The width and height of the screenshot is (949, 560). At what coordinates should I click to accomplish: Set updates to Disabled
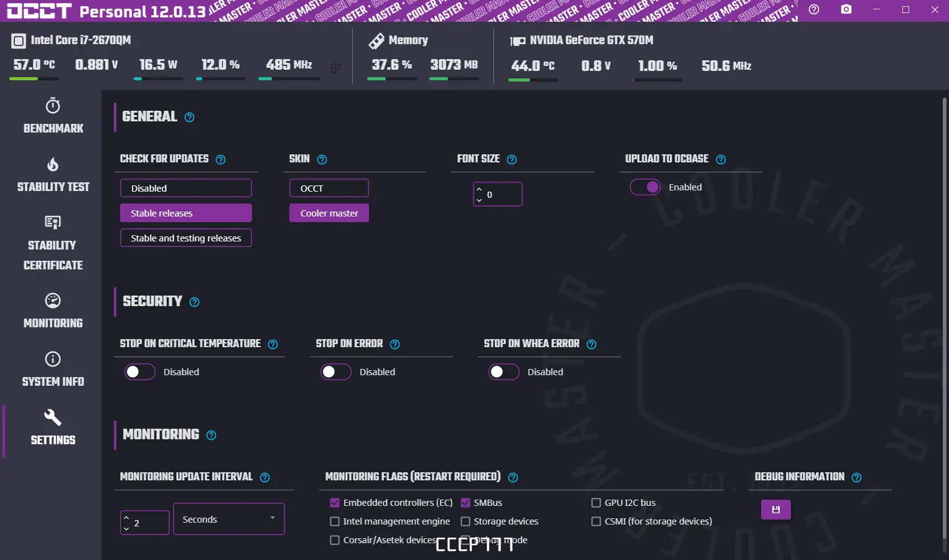click(186, 188)
